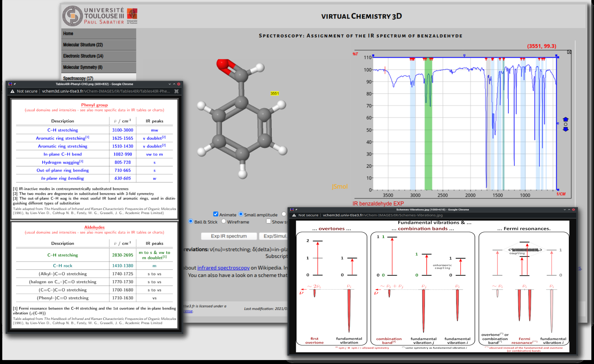Click the page mode icon in Tables4IR address bar
Screen dimensions: 594x364
(177, 91)
